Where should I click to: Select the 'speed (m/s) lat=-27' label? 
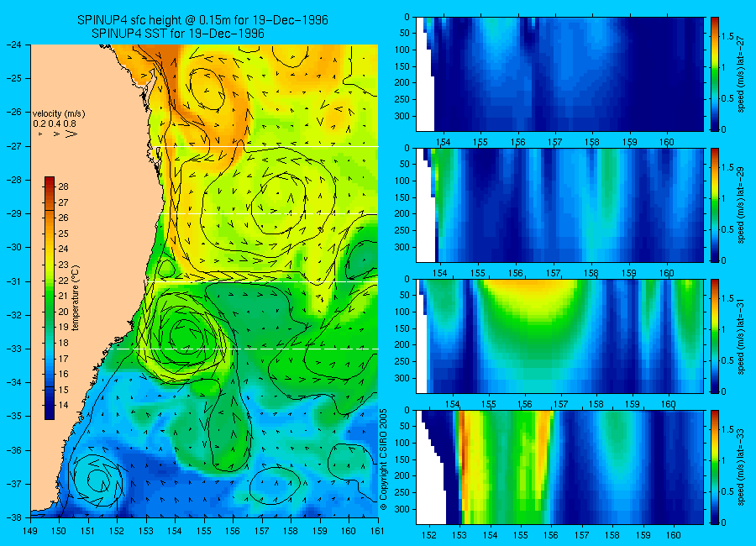click(x=742, y=74)
